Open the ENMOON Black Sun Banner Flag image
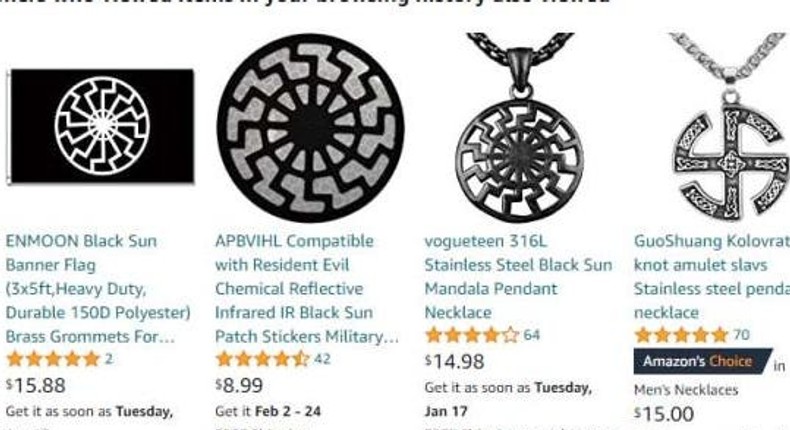The width and height of the screenshot is (790, 430). [x=100, y=126]
